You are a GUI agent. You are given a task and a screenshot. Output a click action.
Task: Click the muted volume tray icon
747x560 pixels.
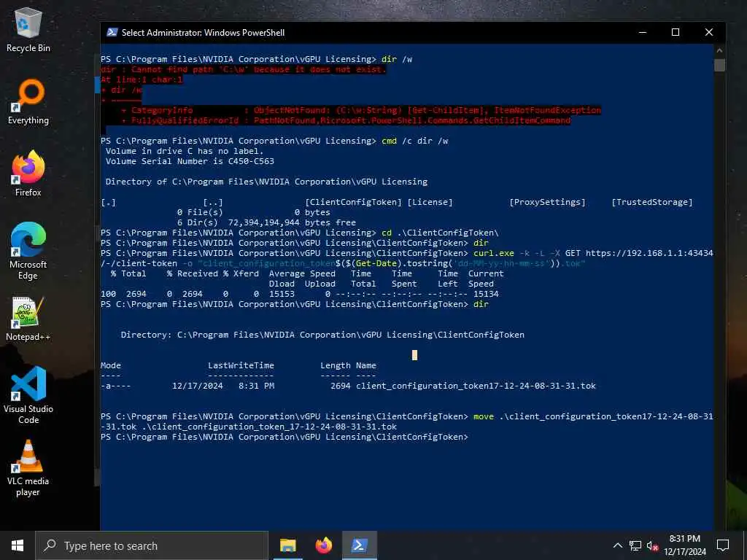[x=652, y=545]
